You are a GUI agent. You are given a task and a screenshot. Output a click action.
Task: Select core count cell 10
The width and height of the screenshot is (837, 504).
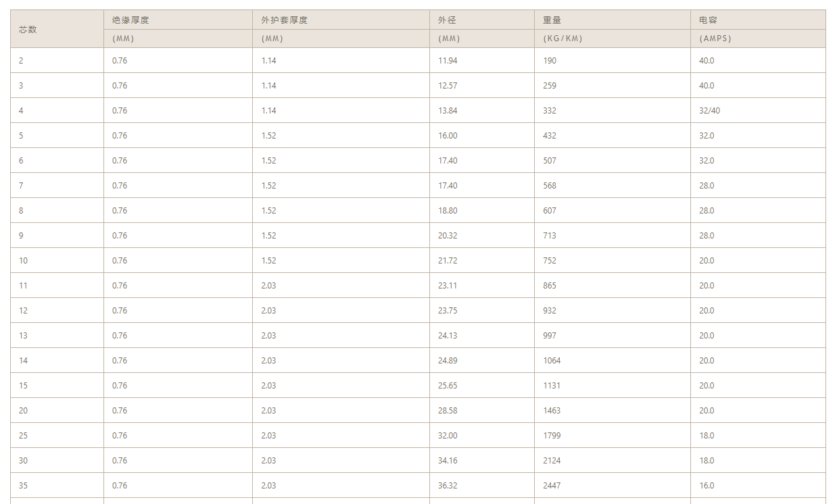[24, 261]
